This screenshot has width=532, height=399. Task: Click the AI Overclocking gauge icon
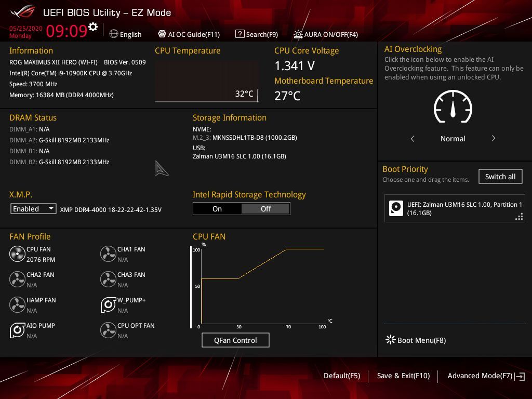pos(453,107)
